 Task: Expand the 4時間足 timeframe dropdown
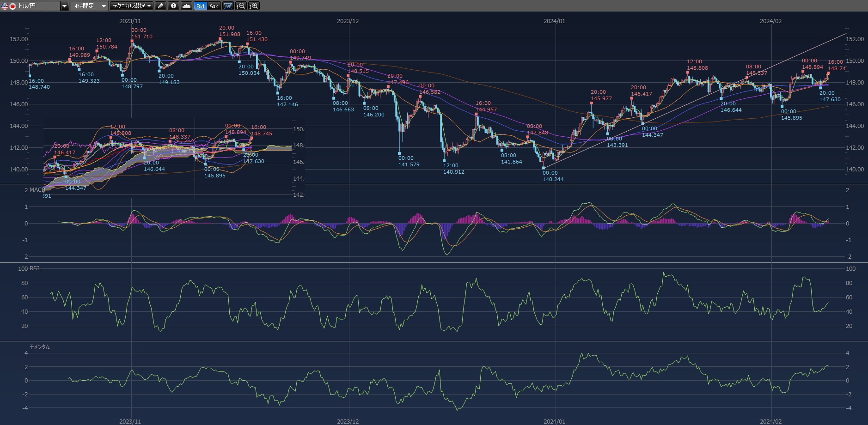104,6
